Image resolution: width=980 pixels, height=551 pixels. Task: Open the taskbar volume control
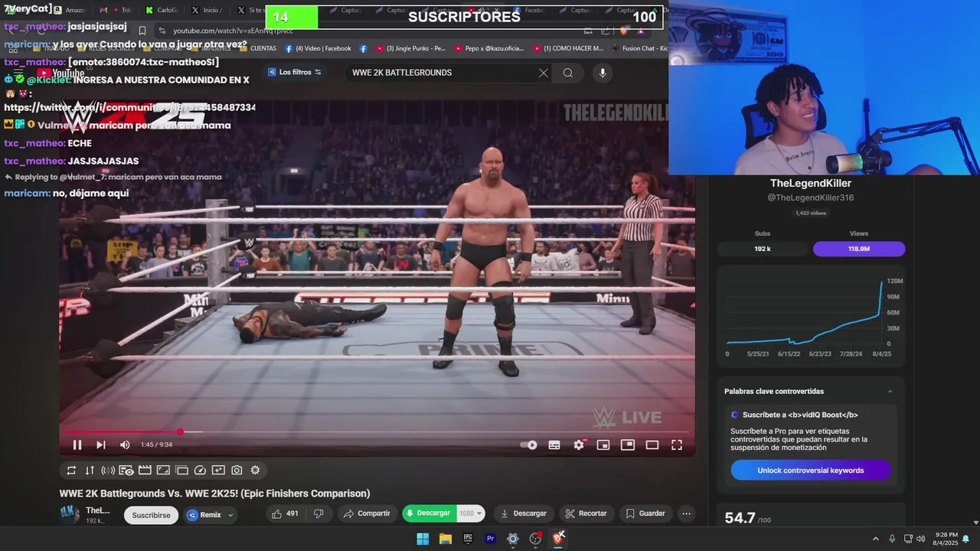(920, 539)
